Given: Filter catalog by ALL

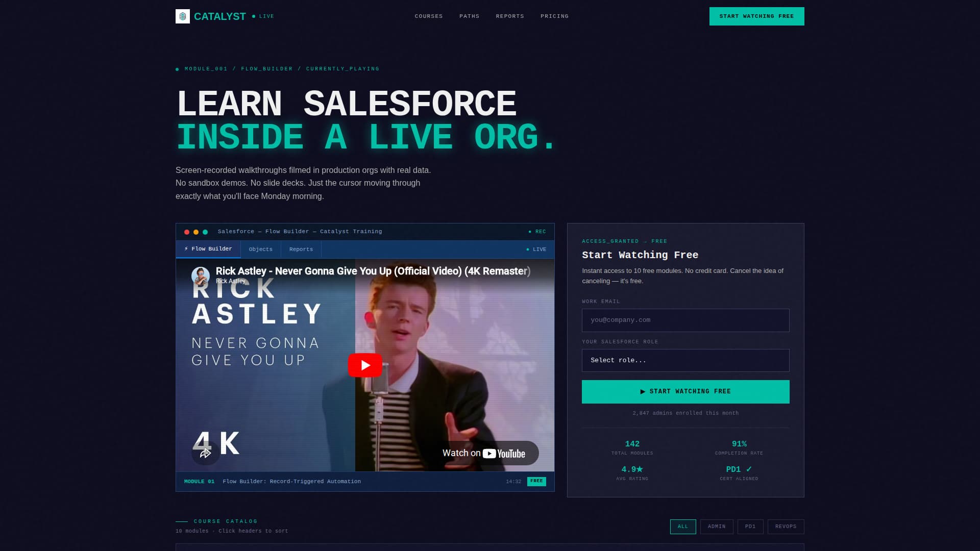Looking at the screenshot, I should [x=683, y=527].
